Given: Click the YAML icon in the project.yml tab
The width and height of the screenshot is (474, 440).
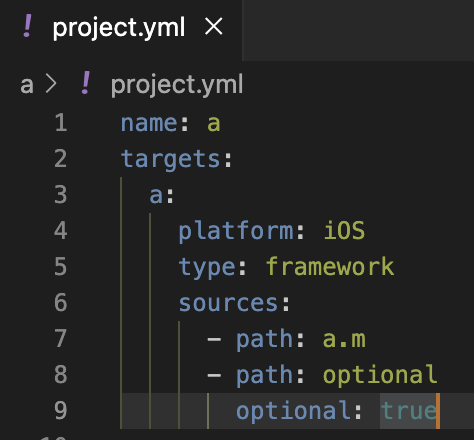Looking at the screenshot, I should (x=28, y=26).
